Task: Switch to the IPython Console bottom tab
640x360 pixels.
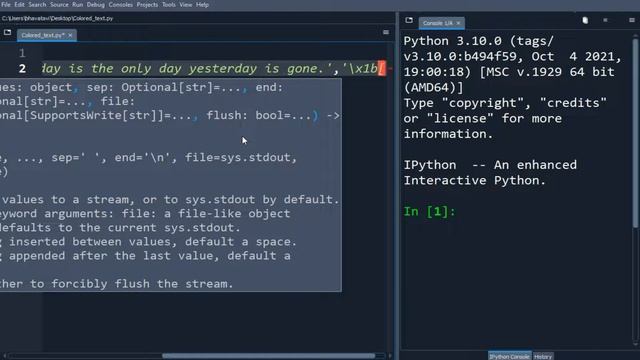Action: [509, 356]
